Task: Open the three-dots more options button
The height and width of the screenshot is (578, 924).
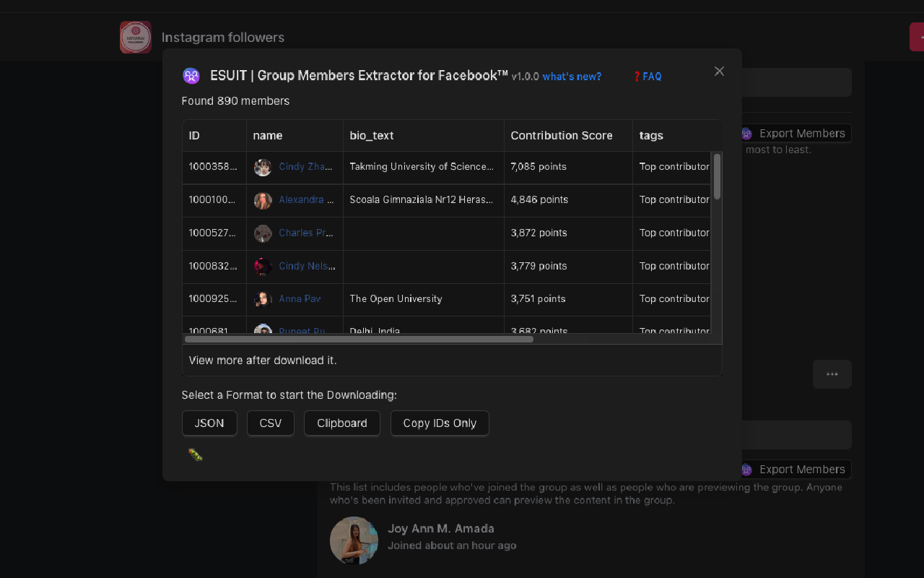Action: click(x=832, y=374)
